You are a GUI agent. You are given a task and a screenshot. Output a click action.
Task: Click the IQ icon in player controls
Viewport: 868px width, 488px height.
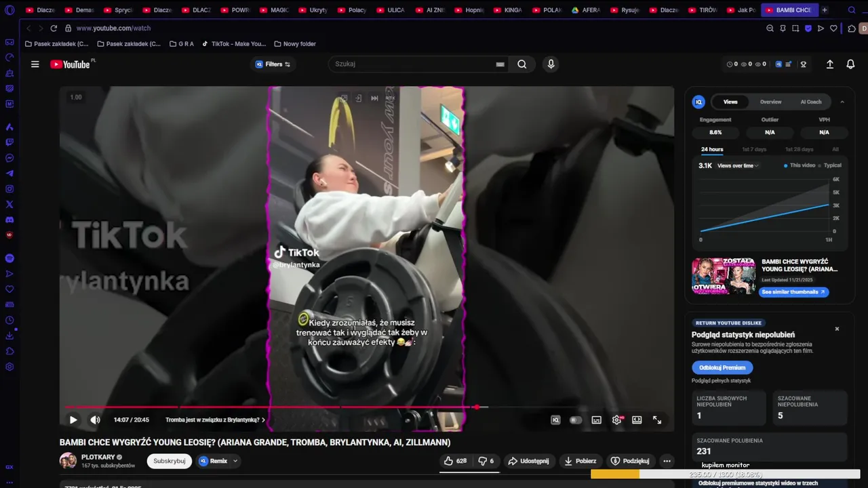pos(555,420)
